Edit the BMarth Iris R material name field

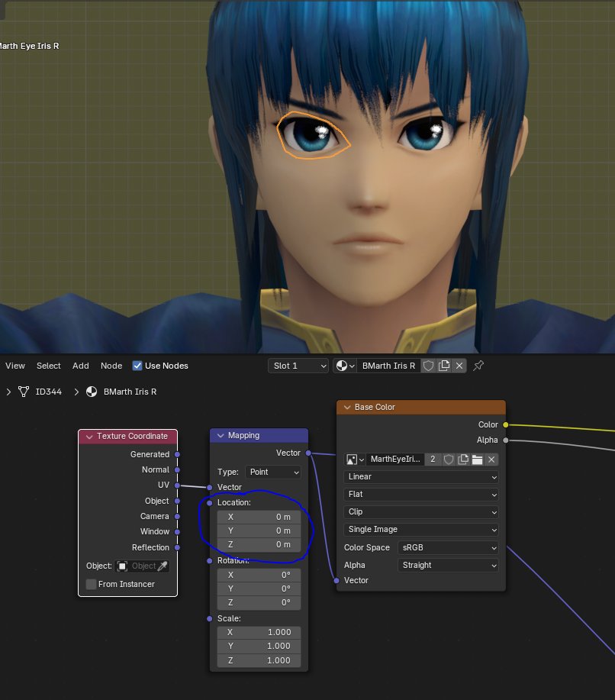(388, 366)
